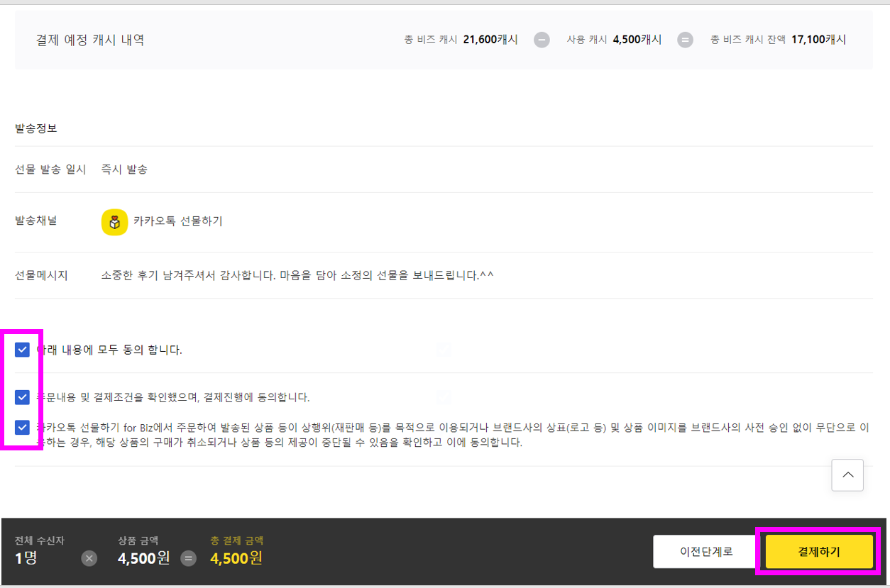Click the 전체 수신자 label
This screenshot has width=890, height=588.
(x=40, y=540)
